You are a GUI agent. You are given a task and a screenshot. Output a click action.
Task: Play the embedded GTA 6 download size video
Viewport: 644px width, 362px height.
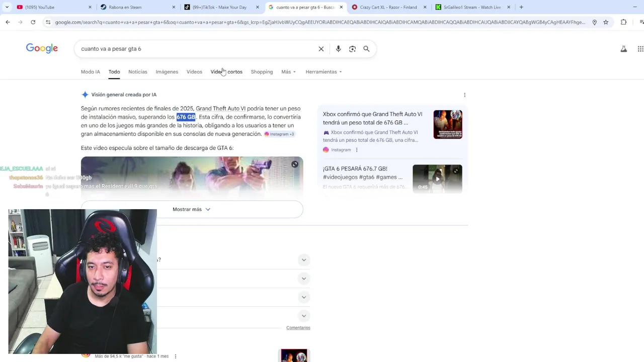pos(192,178)
